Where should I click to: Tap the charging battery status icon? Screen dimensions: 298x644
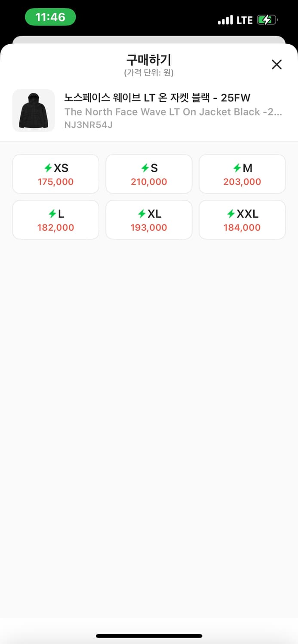pyautogui.click(x=267, y=20)
